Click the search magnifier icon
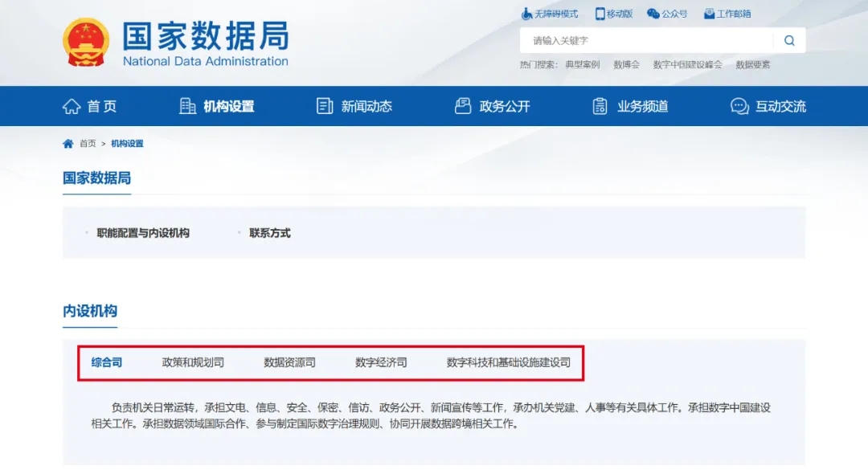This screenshot has width=868, height=474. click(x=789, y=40)
